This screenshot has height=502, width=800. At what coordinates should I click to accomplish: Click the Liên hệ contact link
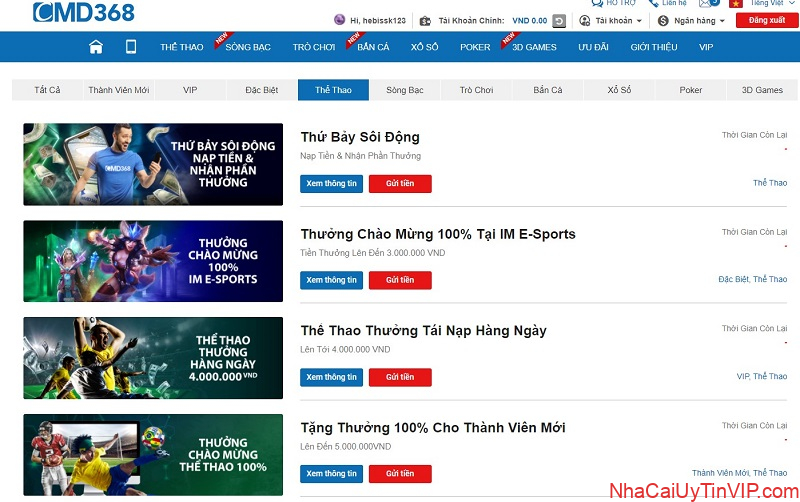pos(674,3)
